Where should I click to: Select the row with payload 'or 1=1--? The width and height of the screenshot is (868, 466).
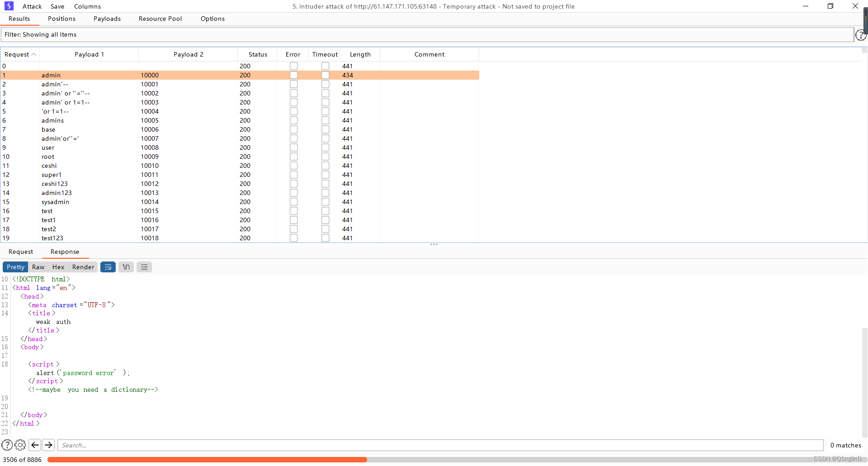tap(240, 111)
